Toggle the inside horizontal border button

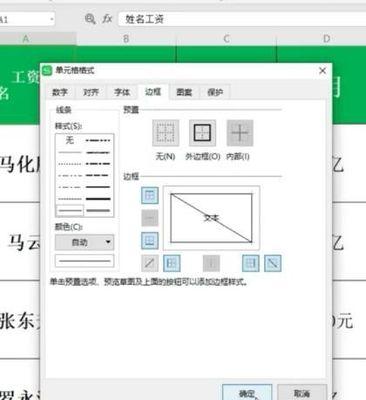click(150, 218)
